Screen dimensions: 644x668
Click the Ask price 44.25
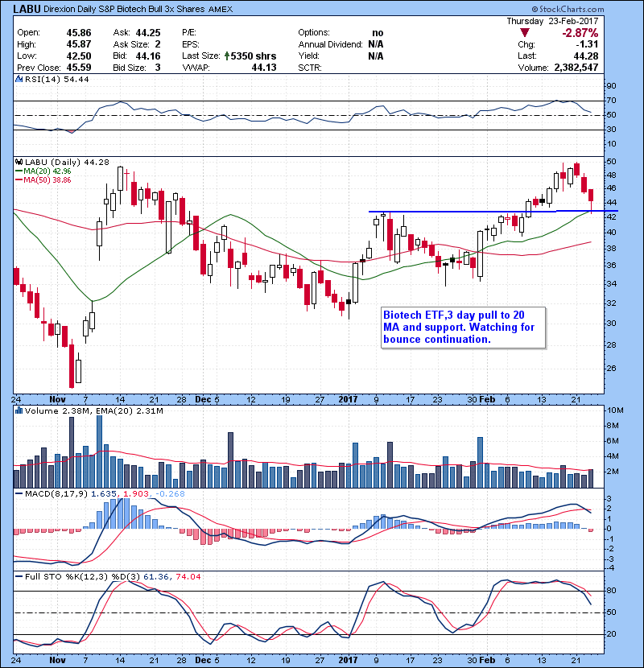point(148,32)
